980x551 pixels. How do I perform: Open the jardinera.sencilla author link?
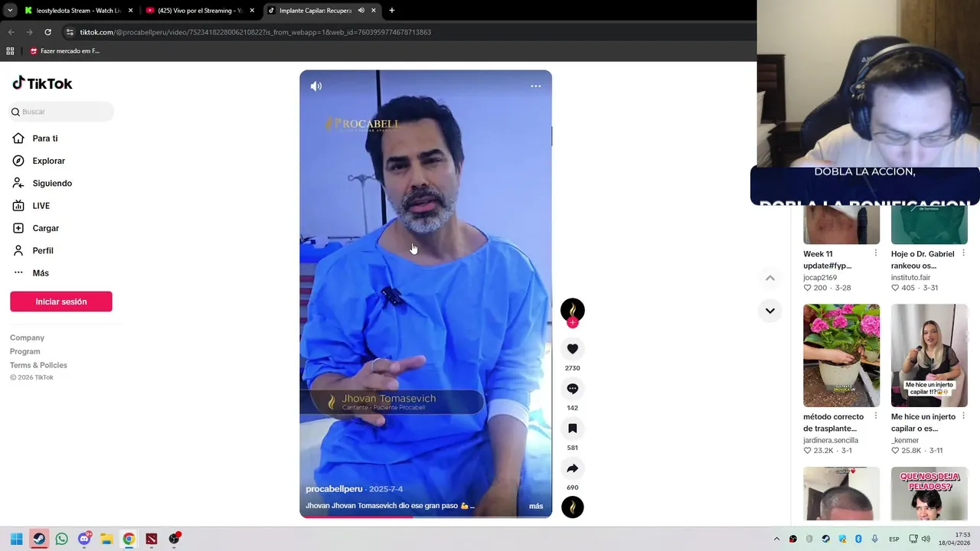(x=831, y=441)
